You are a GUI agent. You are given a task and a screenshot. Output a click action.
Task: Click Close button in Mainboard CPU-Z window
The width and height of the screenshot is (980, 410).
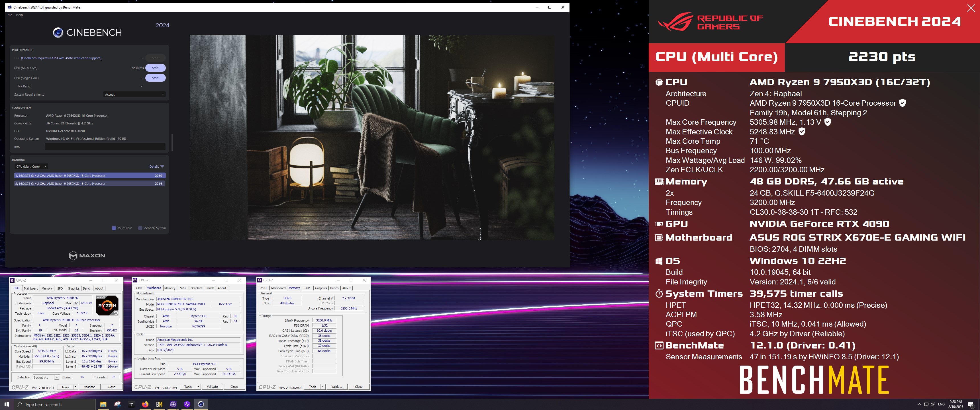click(234, 386)
